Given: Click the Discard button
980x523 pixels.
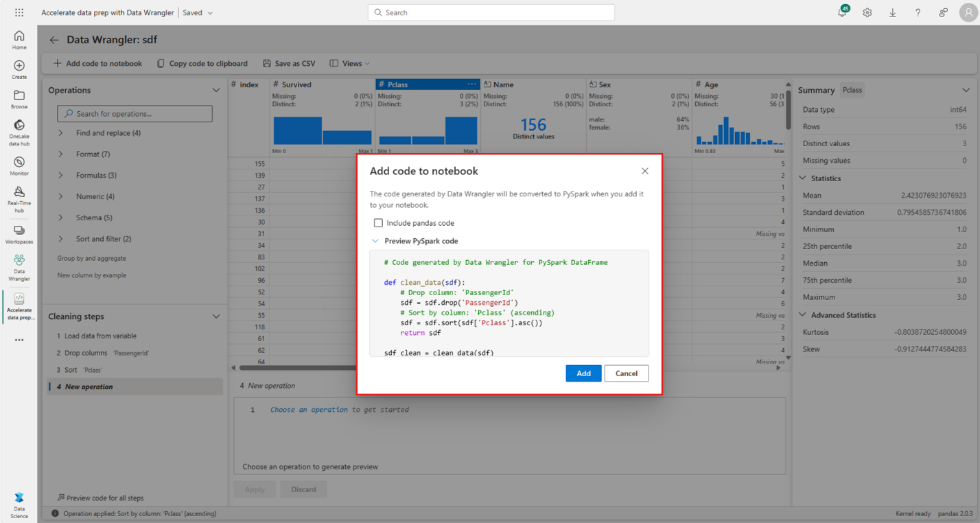Looking at the screenshot, I should [303, 489].
